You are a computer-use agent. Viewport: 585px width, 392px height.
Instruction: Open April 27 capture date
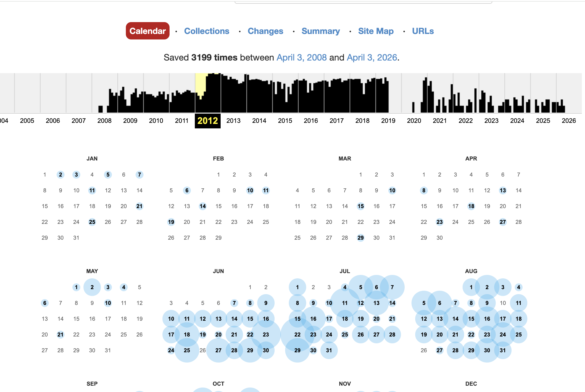pos(503,222)
